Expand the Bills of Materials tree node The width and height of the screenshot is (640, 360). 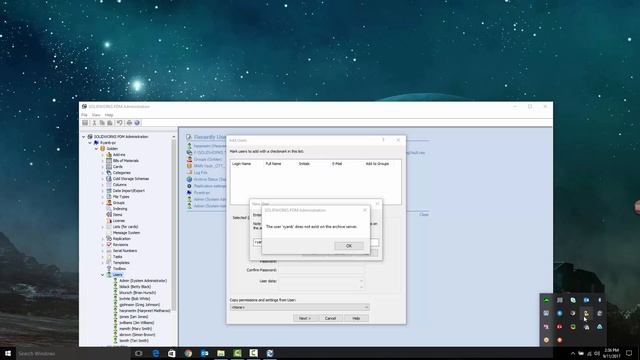102,161
